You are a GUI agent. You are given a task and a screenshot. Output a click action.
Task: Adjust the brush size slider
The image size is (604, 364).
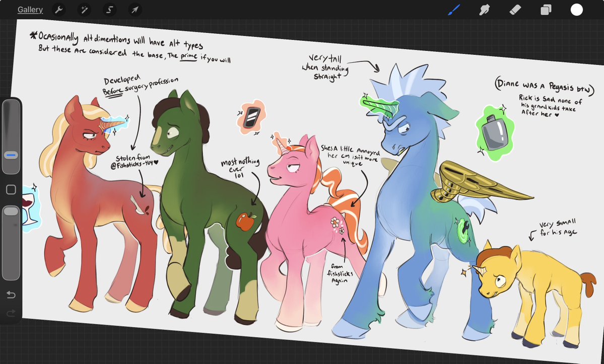(11, 136)
